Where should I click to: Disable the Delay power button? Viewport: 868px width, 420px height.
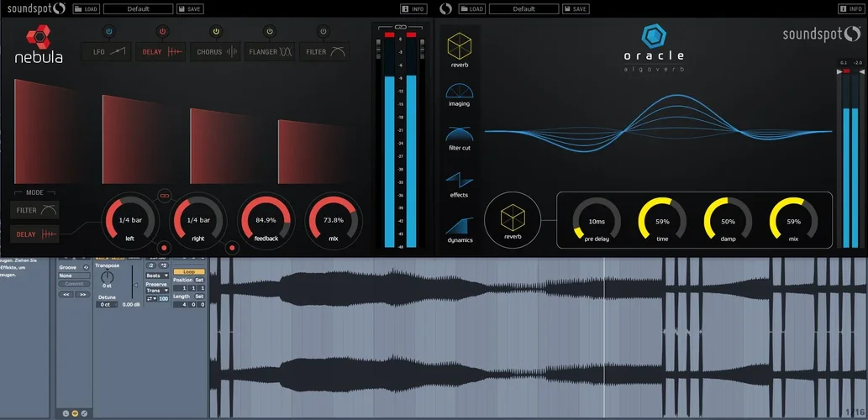(162, 32)
